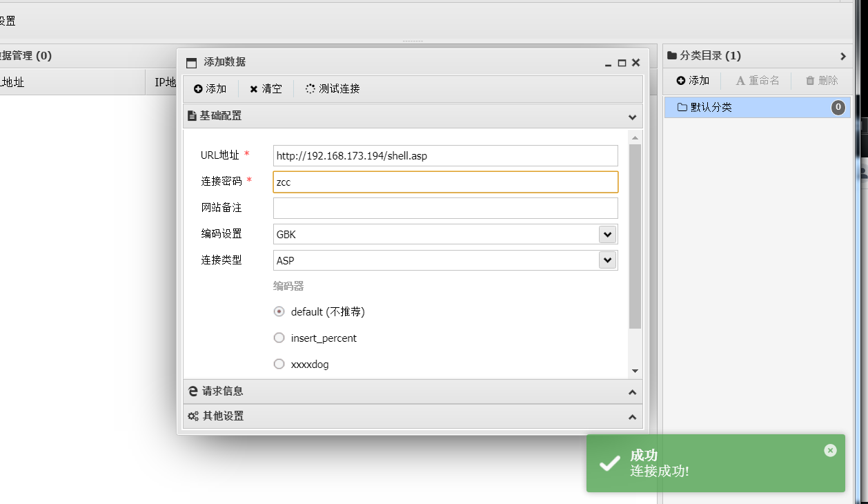Screen dimensions: 868x504
Task: Click the scroll up arrow in the form
Action: click(x=635, y=138)
